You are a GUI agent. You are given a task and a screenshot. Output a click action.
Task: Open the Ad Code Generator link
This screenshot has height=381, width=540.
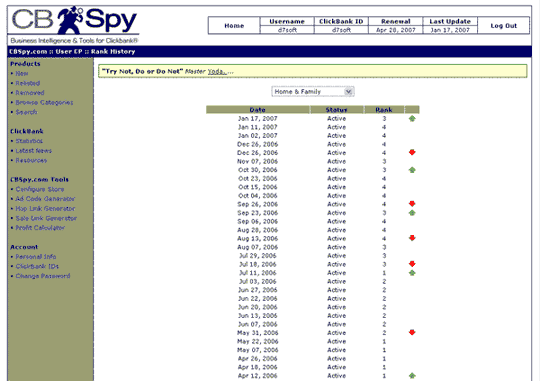pyautogui.click(x=45, y=199)
